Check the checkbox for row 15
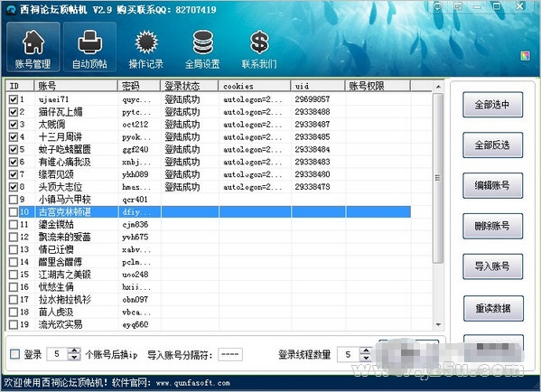The image size is (541, 392). pos(14,275)
